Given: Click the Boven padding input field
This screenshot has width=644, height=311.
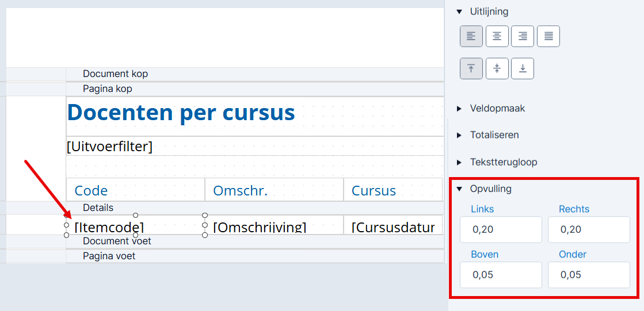Looking at the screenshot, I should click(501, 275).
